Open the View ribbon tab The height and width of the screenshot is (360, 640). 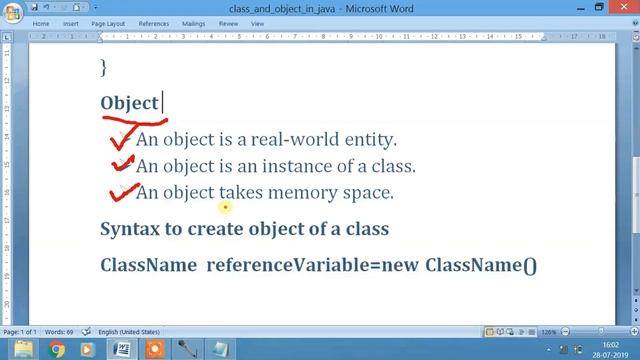click(x=257, y=24)
